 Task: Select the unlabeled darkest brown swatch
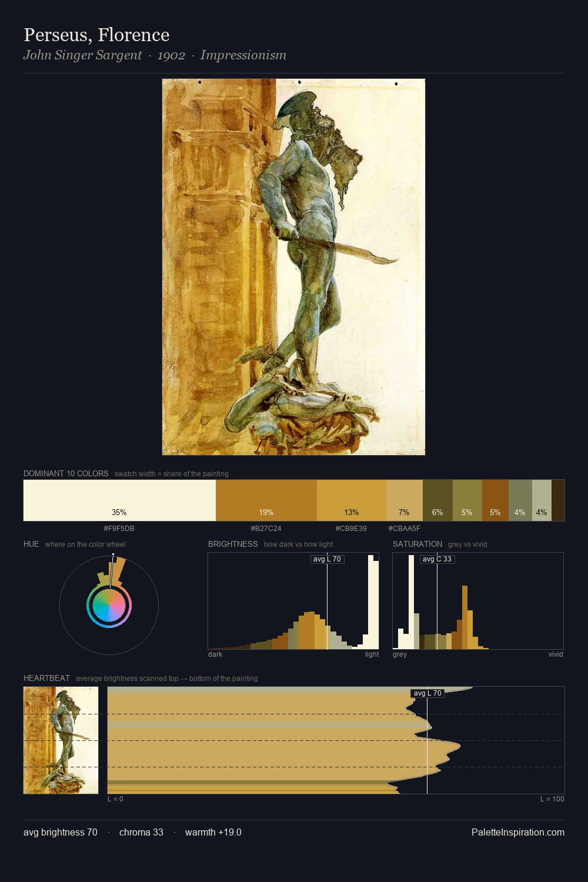coord(558,500)
